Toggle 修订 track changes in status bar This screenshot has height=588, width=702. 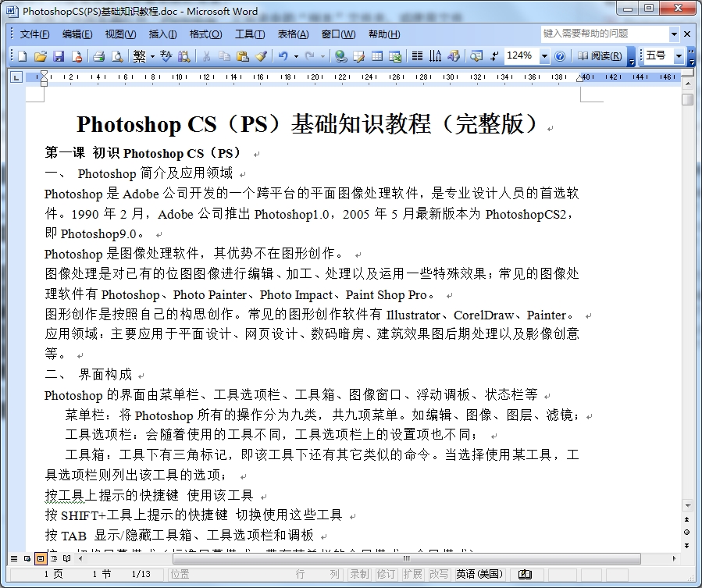click(x=386, y=574)
